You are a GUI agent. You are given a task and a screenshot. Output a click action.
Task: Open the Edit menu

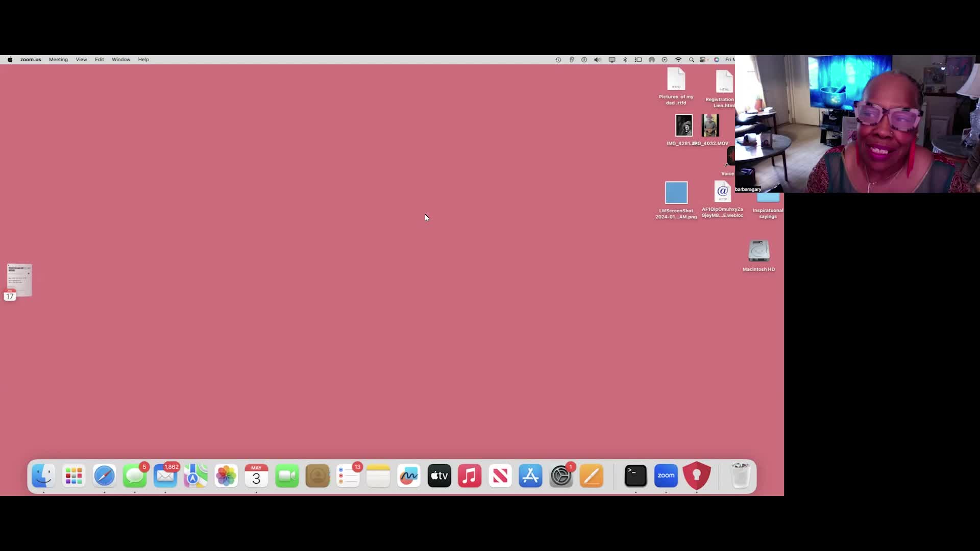click(x=99, y=60)
